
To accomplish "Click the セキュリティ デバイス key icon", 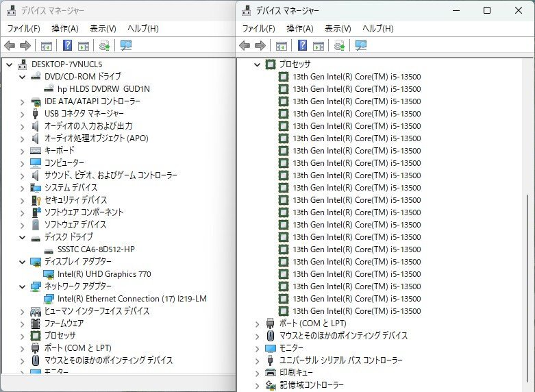I will pos(36,199).
